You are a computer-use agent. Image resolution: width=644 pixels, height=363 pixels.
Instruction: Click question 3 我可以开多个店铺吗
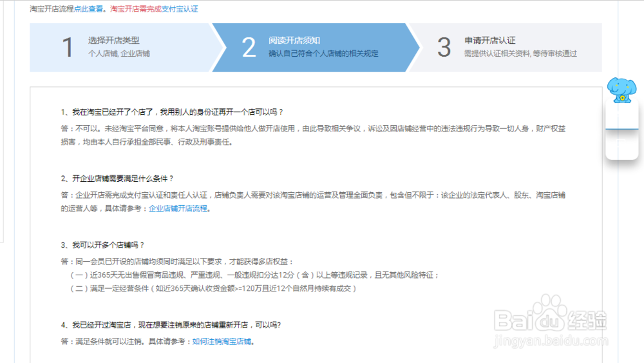tap(102, 245)
